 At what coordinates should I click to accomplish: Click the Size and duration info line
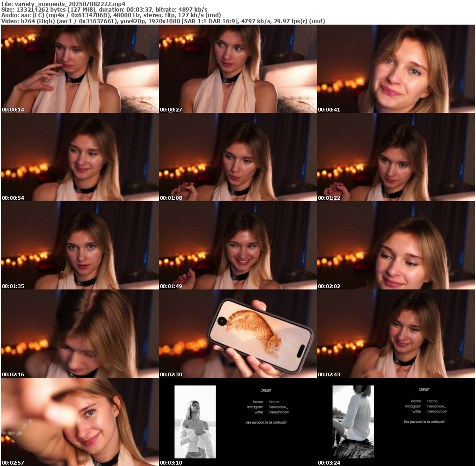click(105, 9)
